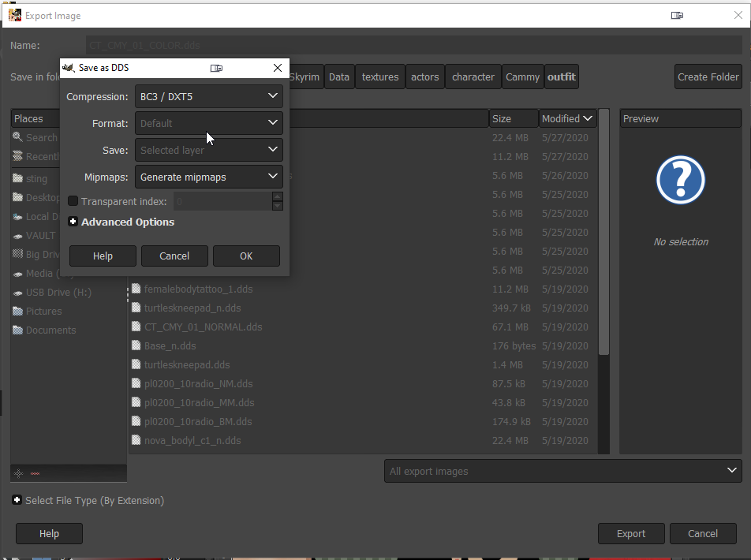This screenshot has height=560, width=751.
Task: Click the Preview panel header
Action: pyautogui.click(x=681, y=118)
